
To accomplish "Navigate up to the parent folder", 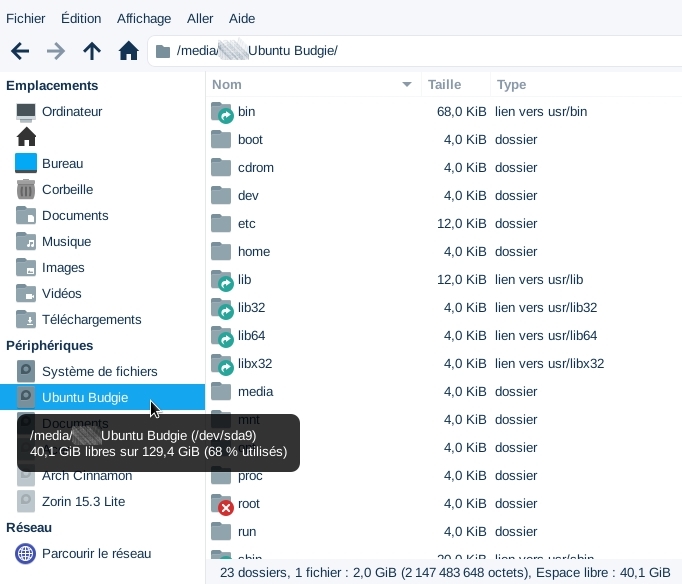I will pyautogui.click(x=92, y=51).
